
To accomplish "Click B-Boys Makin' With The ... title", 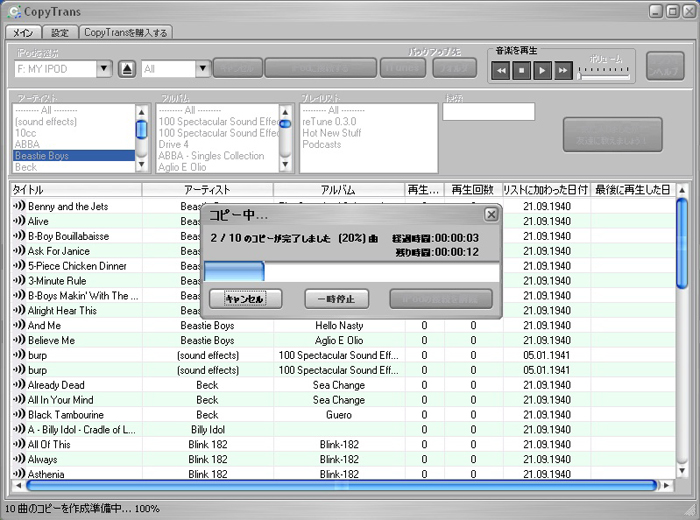I will 83,295.
